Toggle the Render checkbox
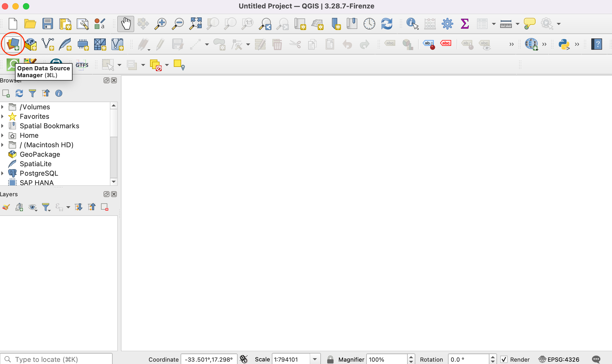Screen dimensions: 612x364 (504, 359)
